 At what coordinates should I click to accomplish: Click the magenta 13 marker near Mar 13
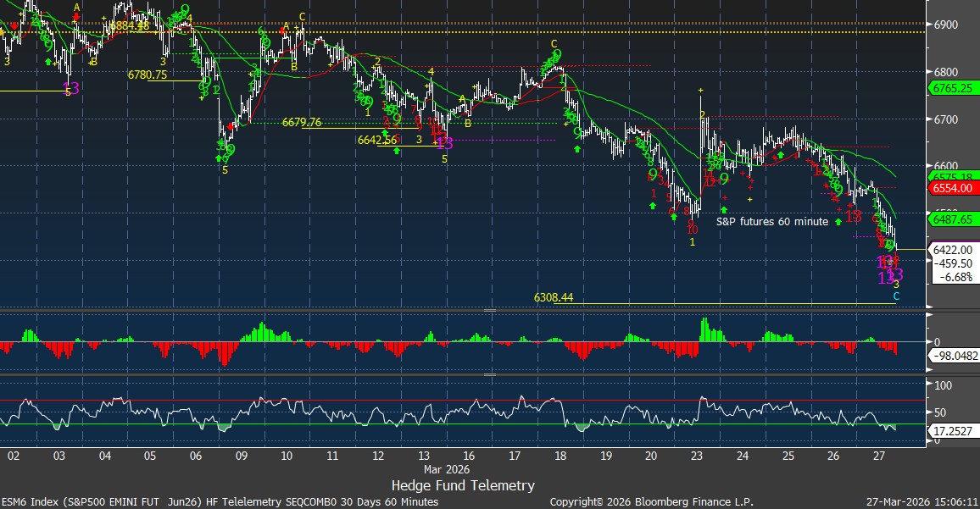(x=445, y=143)
